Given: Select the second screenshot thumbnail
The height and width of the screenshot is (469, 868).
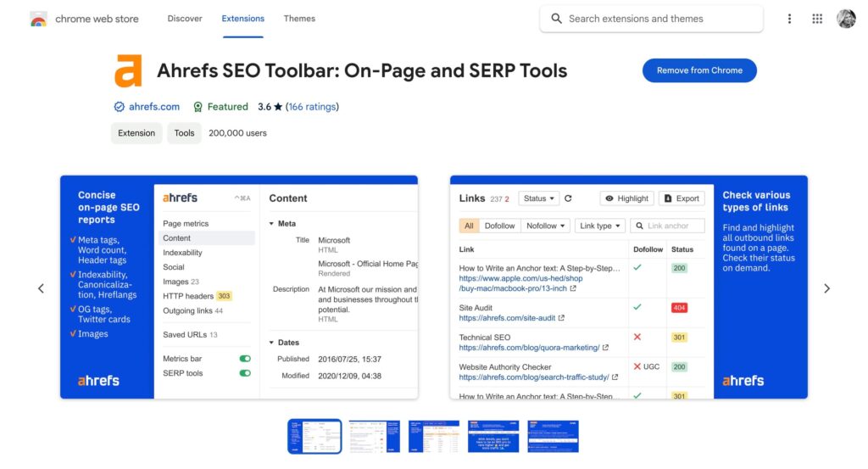Looking at the screenshot, I should [x=374, y=436].
